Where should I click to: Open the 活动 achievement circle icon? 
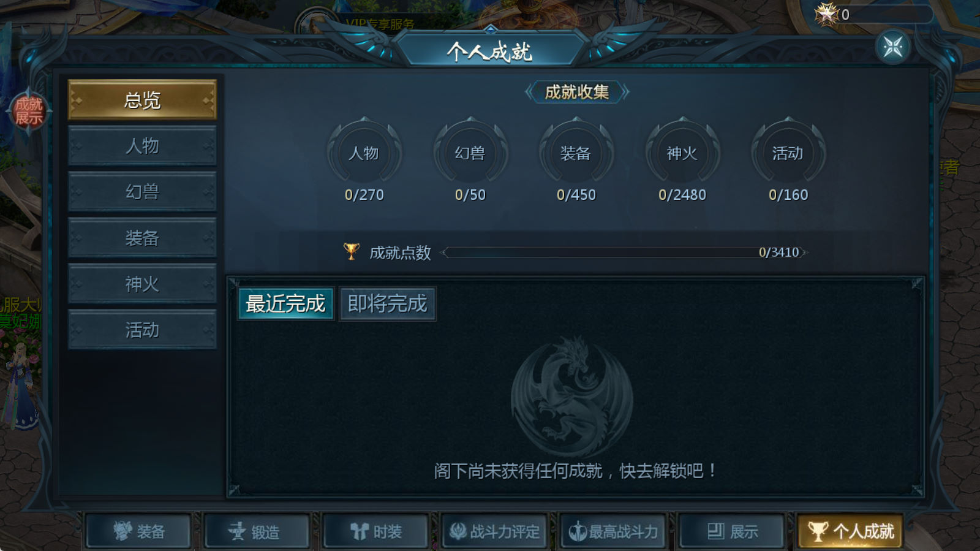tap(788, 153)
